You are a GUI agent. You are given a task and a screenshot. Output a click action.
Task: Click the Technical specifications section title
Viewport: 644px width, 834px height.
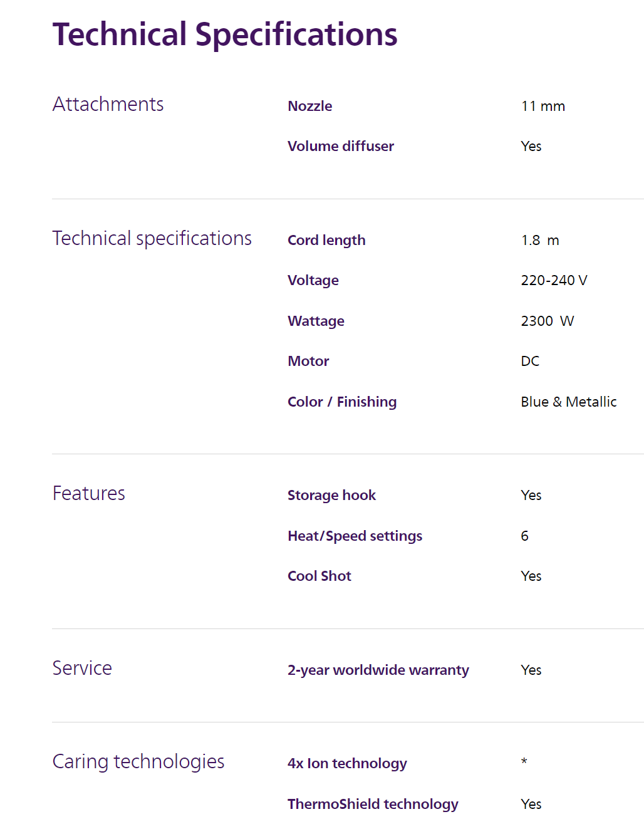[x=152, y=238]
